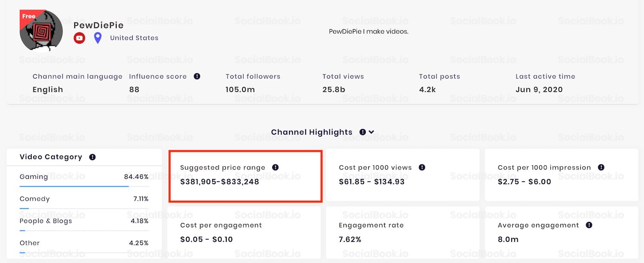644x263 pixels.
Task: Click the last active date Jun 9, 2020
Action: pos(539,90)
